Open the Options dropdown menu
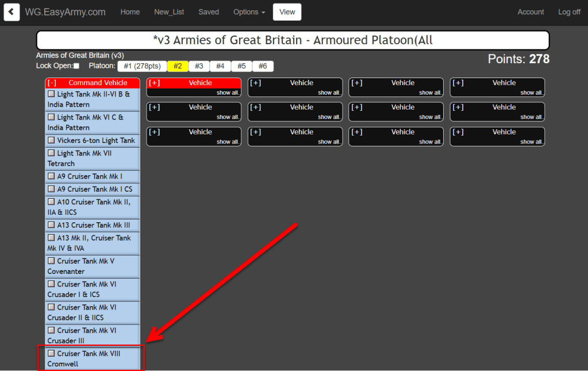The image size is (588, 371). coord(249,12)
